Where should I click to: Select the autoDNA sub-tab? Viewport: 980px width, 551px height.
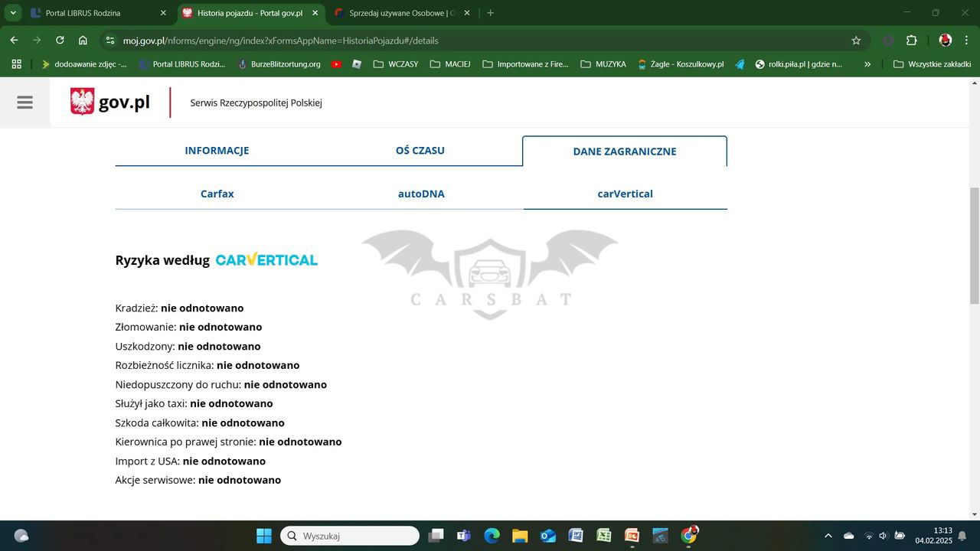click(421, 194)
